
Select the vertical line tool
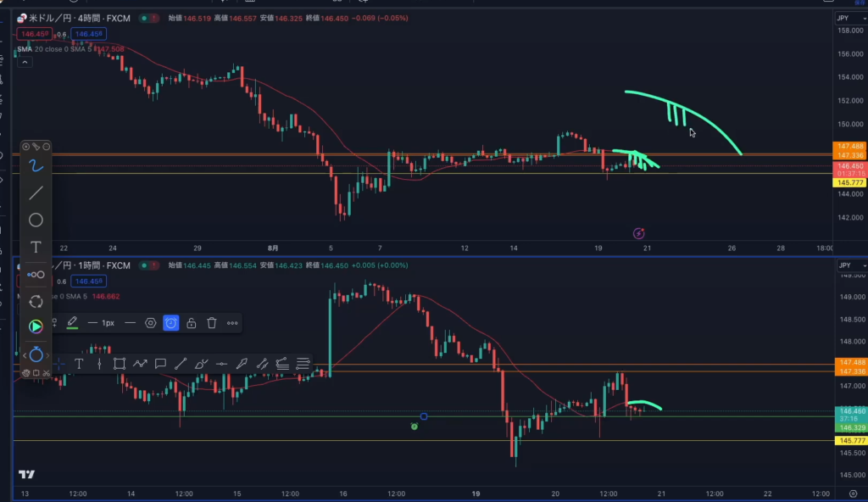tap(99, 364)
